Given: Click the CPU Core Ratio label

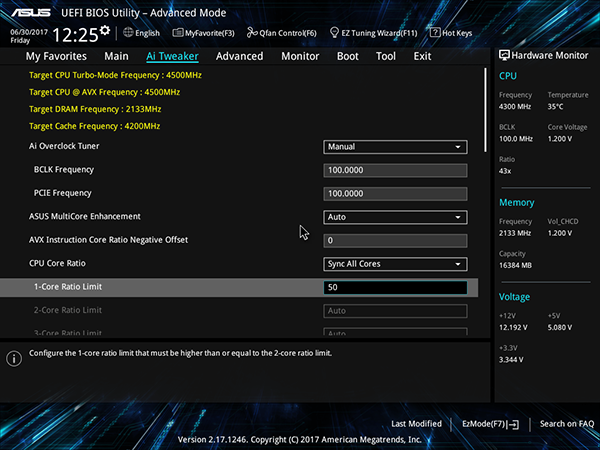Looking at the screenshot, I should coord(57,263).
